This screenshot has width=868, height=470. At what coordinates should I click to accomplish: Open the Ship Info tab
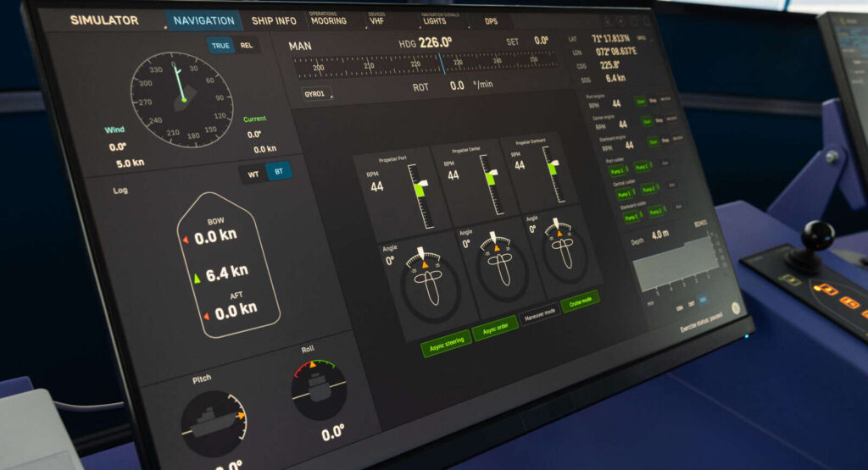tap(274, 20)
